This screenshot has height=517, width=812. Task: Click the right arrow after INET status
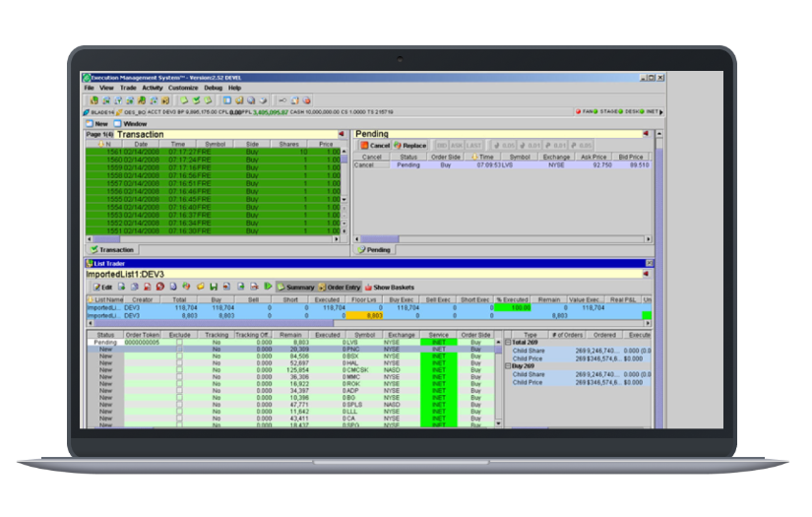pyautogui.click(x=661, y=112)
